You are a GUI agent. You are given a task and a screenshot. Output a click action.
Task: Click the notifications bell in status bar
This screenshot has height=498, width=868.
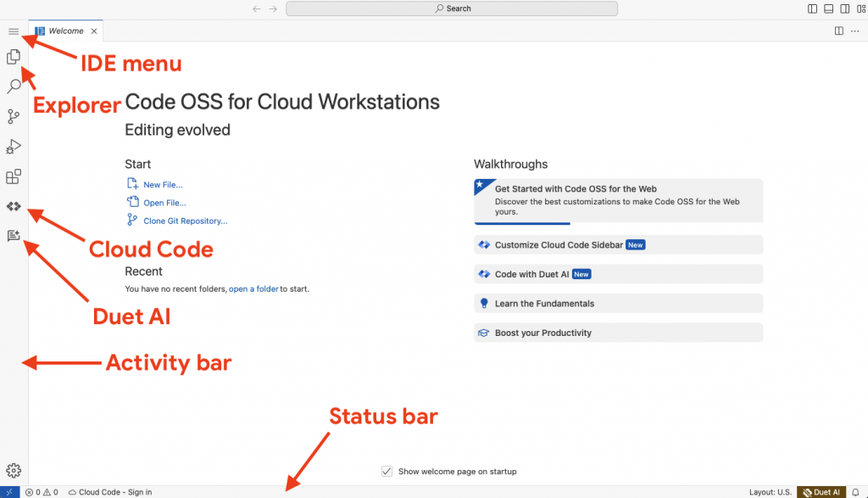point(855,492)
